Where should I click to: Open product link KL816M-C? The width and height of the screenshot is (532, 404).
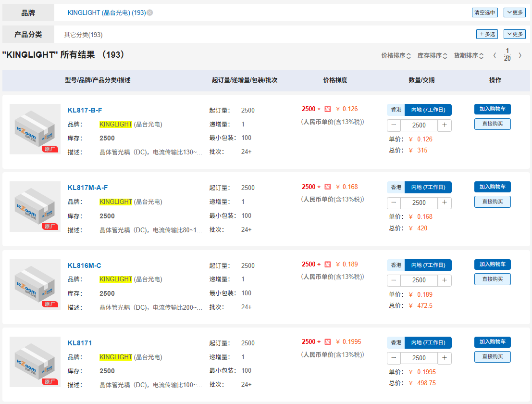coord(84,265)
